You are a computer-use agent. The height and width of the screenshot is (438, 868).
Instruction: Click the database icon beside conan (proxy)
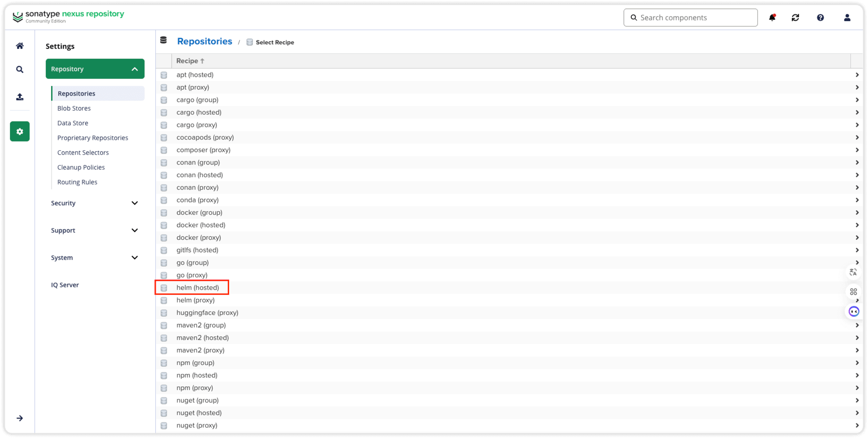click(x=164, y=188)
